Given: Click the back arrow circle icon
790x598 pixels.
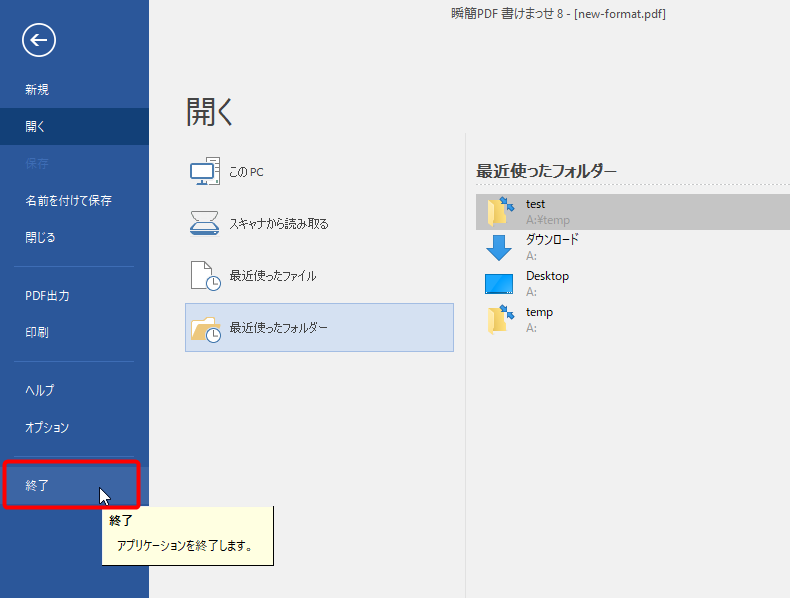Looking at the screenshot, I should coord(39,40).
